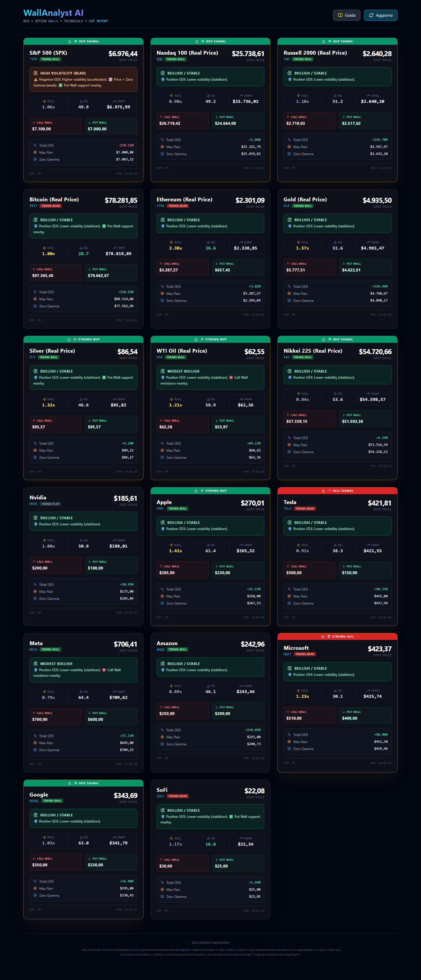
Task: Click the green checkmark in Silver's Put Wall note
Action: tap(104, 378)
